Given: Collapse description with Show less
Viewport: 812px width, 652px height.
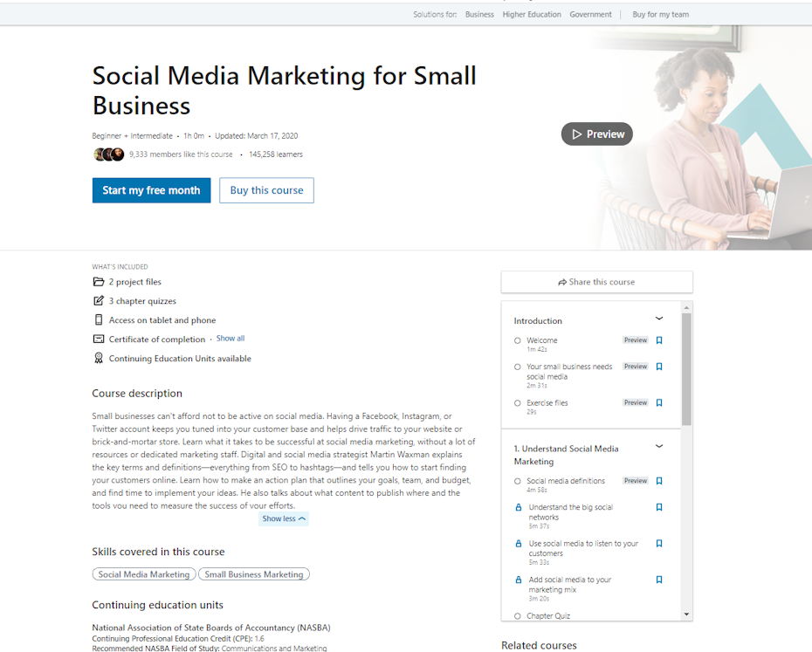Looking at the screenshot, I should 284,518.
